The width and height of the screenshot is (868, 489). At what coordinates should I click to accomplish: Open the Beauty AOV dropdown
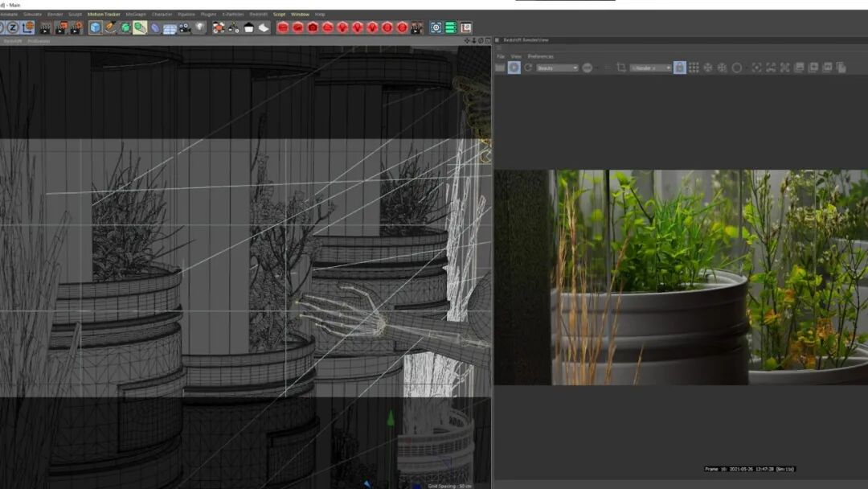557,68
